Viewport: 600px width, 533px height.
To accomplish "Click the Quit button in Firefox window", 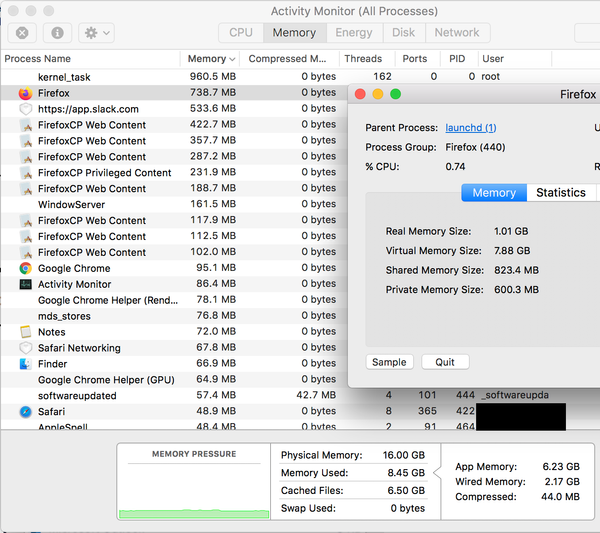I will (x=445, y=362).
